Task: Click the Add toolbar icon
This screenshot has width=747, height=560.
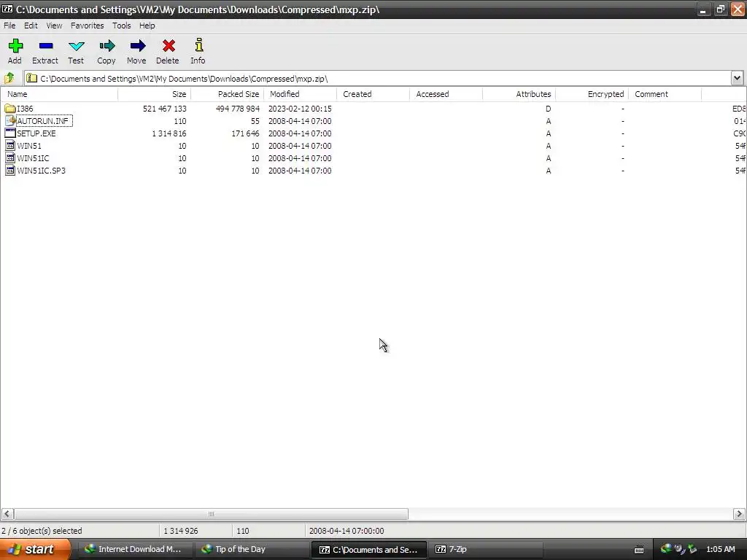Action: 15,46
